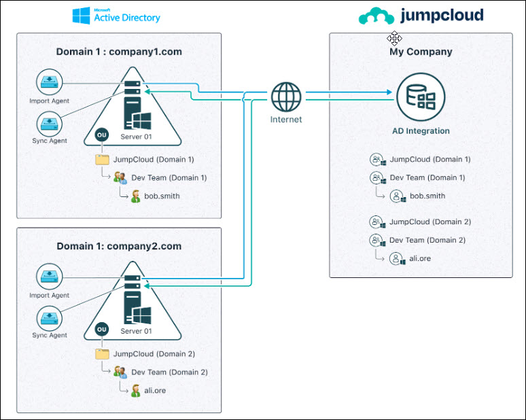Screen dimensions: 526x420
Task: Click the Sync Agent icon in company1.com
Action: 49,124
